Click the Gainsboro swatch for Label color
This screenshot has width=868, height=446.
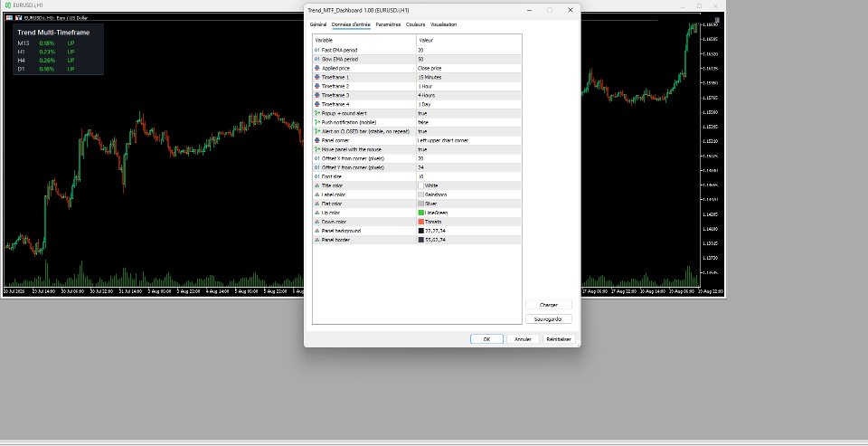[420, 195]
